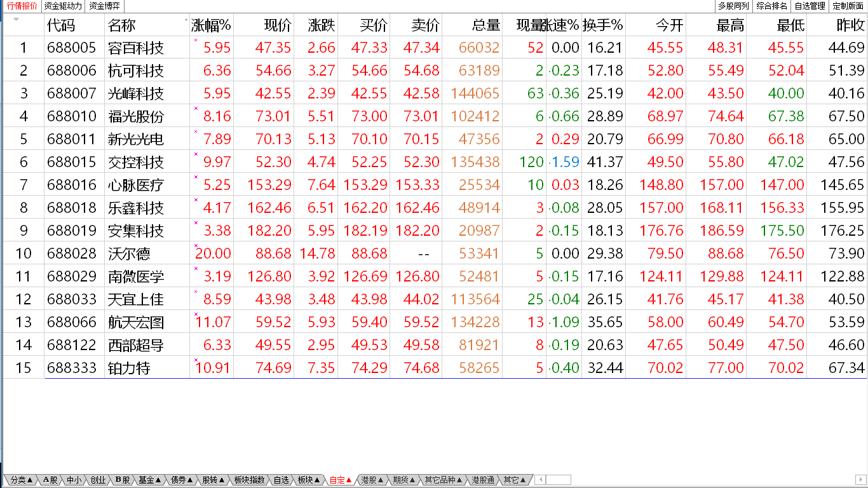This screenshot has width=868, height=488.
Task: Click 昨收 value 176.25
Action: pos(842,231)
